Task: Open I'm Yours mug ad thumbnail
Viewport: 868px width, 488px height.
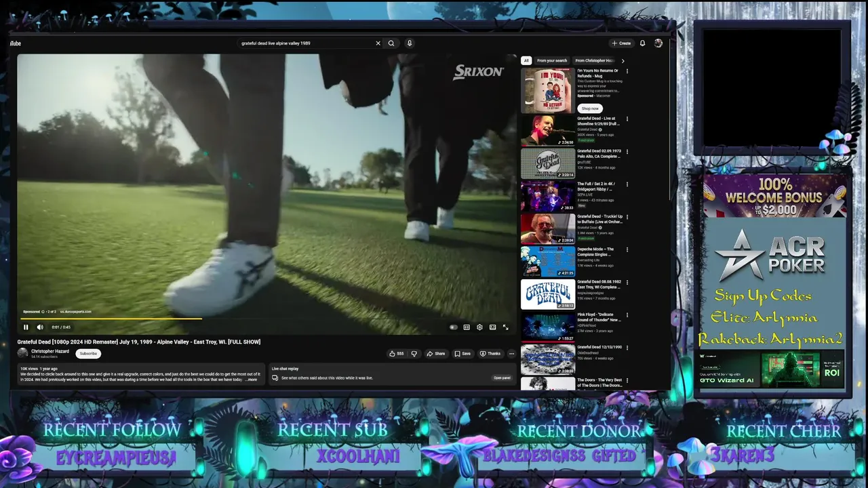Action: (548, 90)
